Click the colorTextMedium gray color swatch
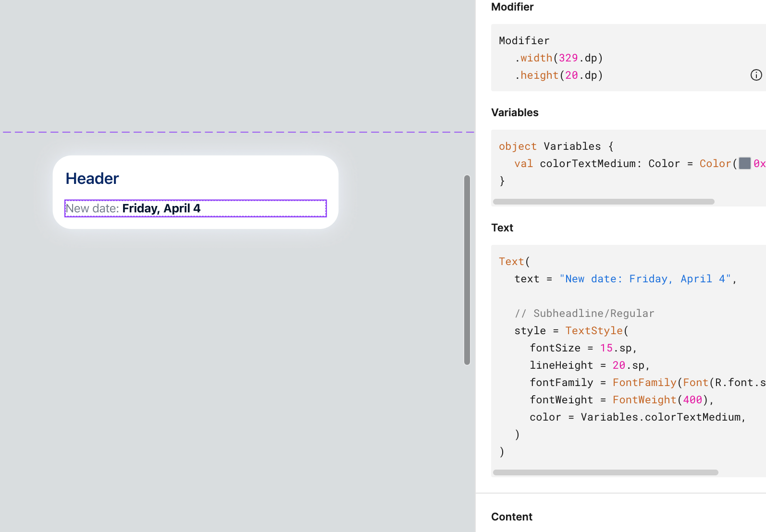Viewport: 766px width, 532px height. click(x=744, y=163)
